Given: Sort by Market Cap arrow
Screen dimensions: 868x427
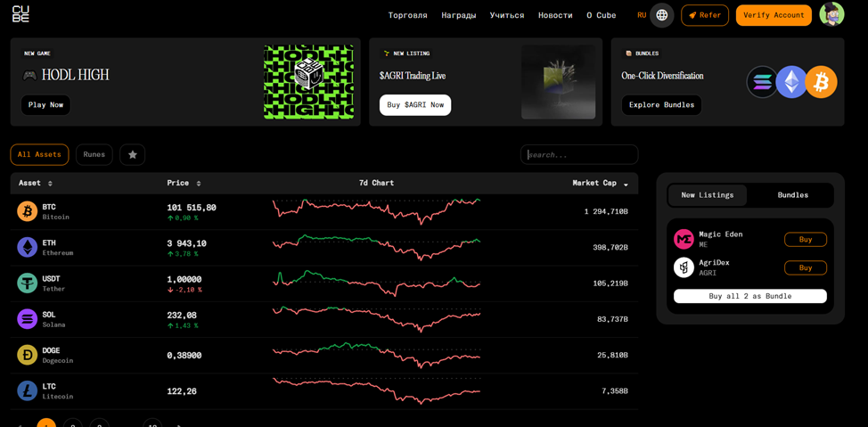Looking at the screenshot, I should point(626,184).
